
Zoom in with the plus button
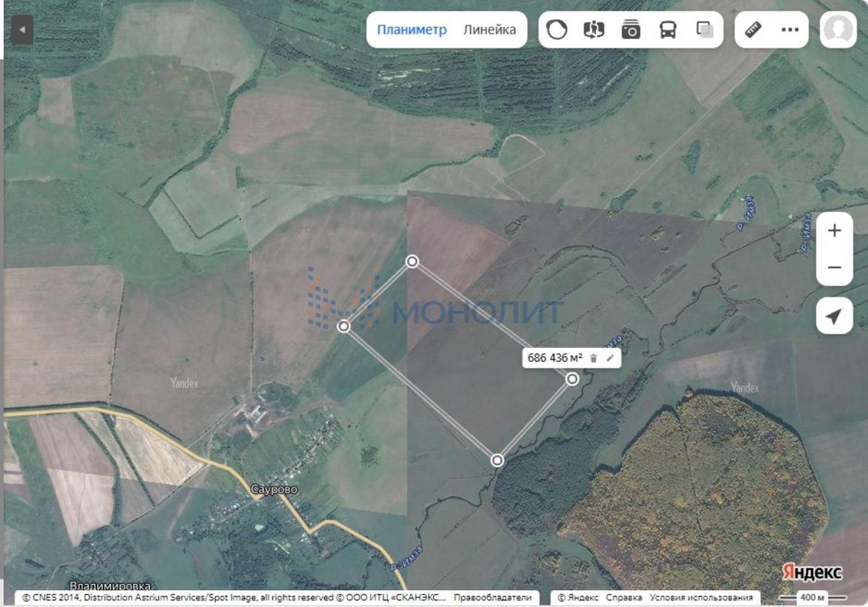coord(834,231)
